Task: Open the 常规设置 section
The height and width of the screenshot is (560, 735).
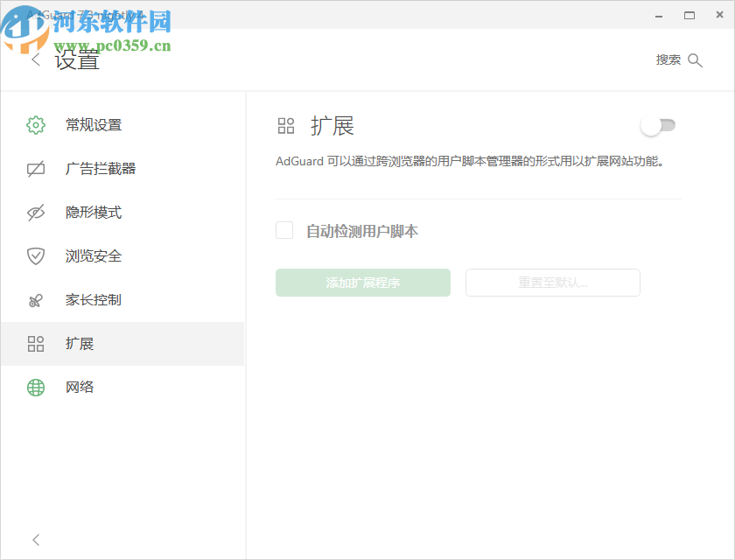Action: [x=93, y=124]
